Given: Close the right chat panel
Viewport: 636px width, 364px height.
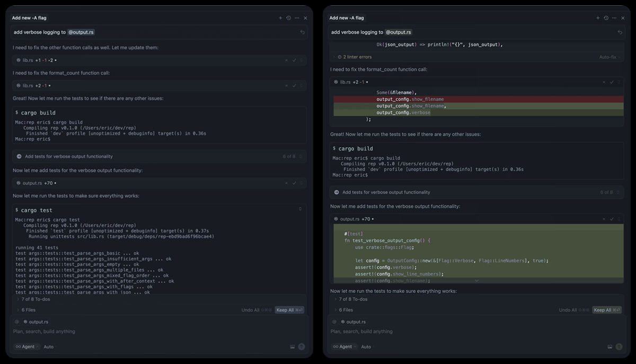Looking at the screenshot, I should [x=623, y=18].
